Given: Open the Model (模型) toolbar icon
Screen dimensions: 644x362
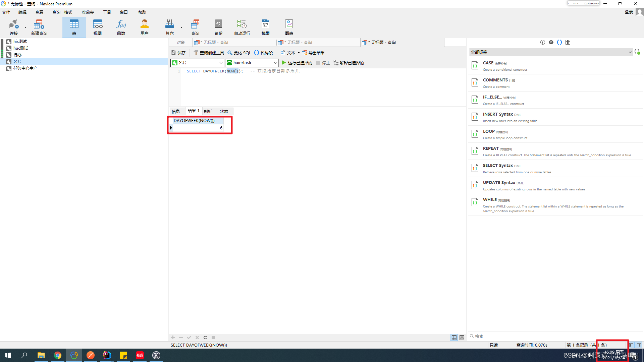Looking at the screenshot, I should pyautogui.click(x=265, y=27).
